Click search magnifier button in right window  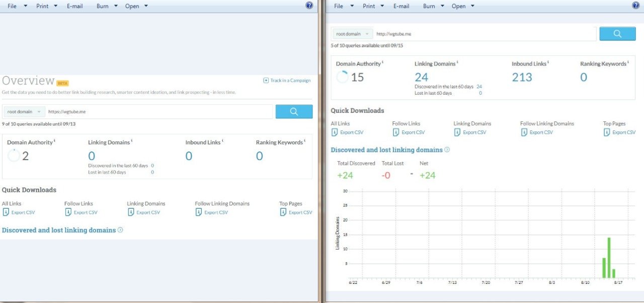[618, 34]
